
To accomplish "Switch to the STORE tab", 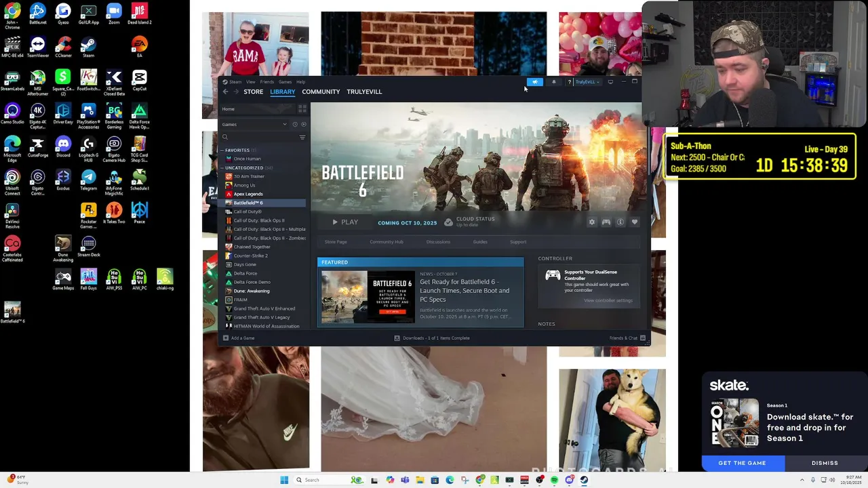I will pyautogui.click(x=254, y=91).
